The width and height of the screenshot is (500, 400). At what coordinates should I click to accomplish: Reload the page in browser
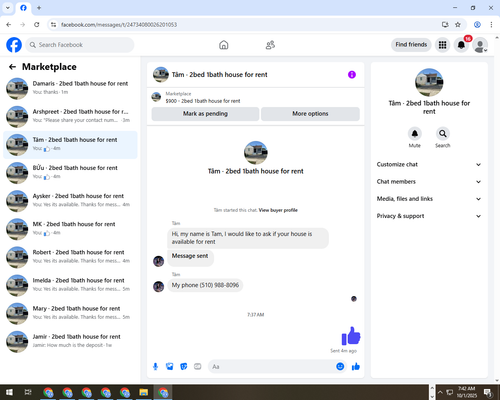(37, 24)
